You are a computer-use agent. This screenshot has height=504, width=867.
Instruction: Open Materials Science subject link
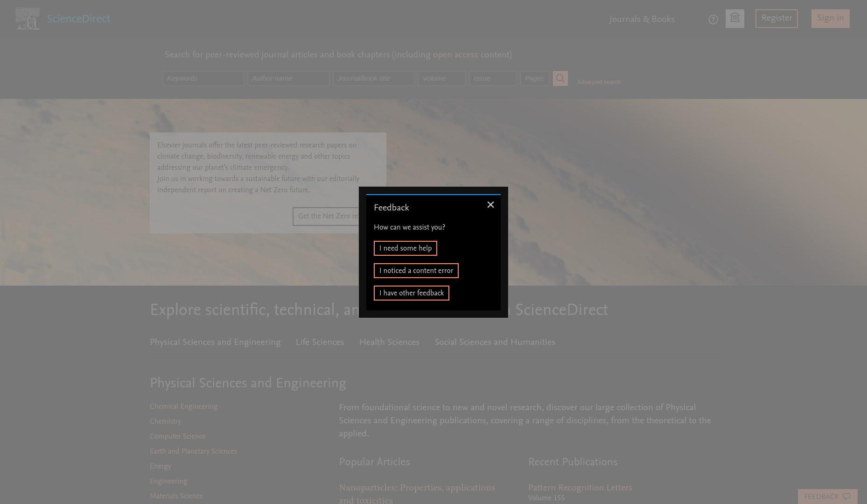pos(176,497)
